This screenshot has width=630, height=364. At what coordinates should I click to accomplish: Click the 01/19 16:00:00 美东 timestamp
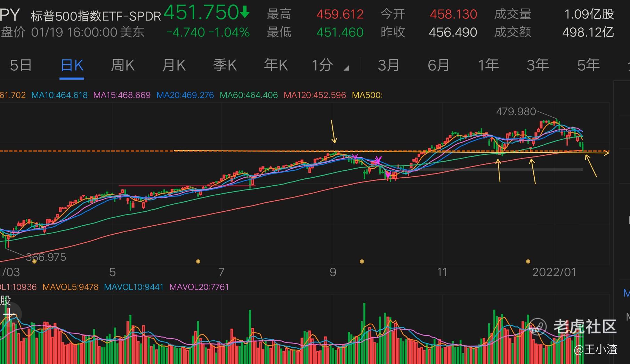pos(88,33)
